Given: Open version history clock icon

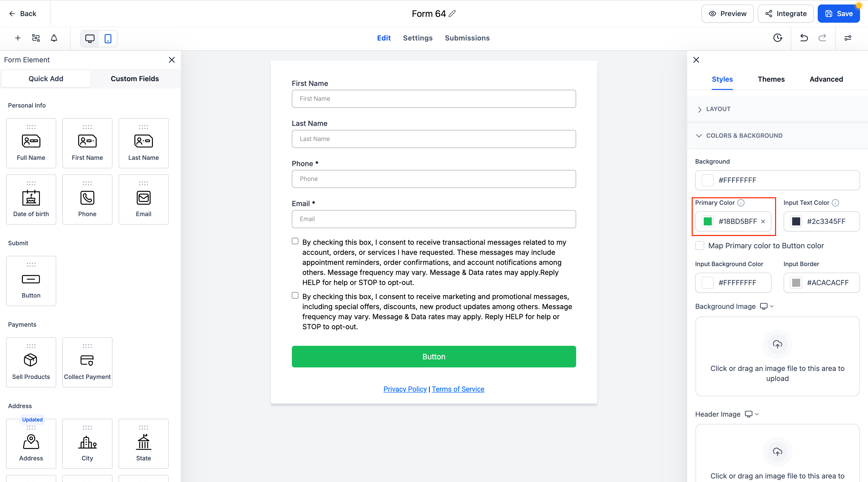Looking at the screenshot, I should tap(778, 38).
